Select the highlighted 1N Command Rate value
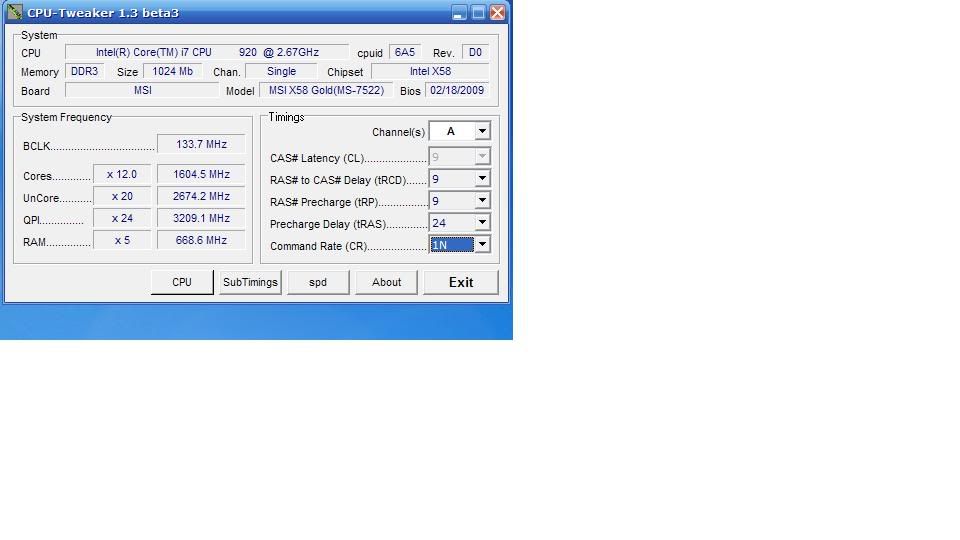The width and height of the screenshot is (960, 540). 452,245
